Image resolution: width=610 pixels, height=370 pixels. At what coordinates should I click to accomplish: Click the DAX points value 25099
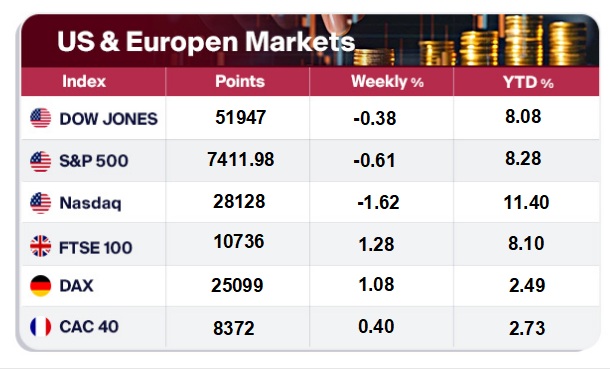click(237, 285)
